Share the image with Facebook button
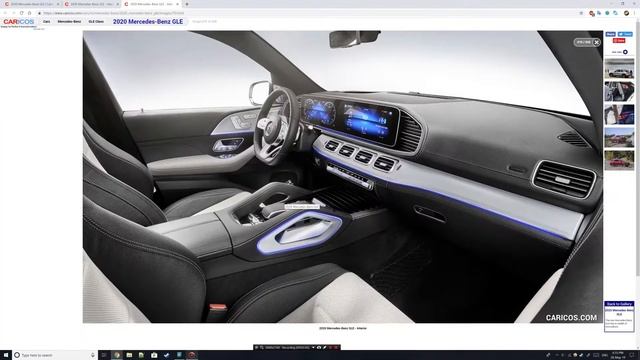Viewport: 640px width, 360px height. (611, 34)
